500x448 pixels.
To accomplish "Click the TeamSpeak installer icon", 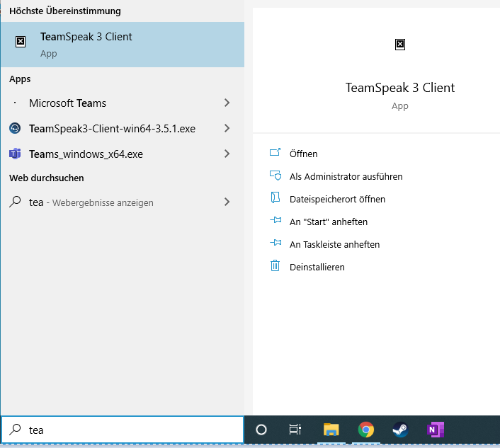I will (15, 128).
